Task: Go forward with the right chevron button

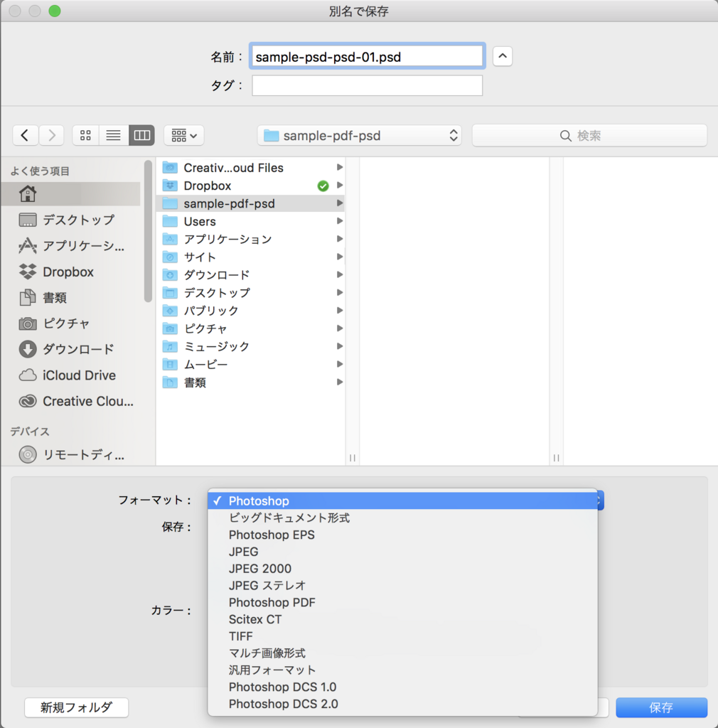Action: click(51, 136)
